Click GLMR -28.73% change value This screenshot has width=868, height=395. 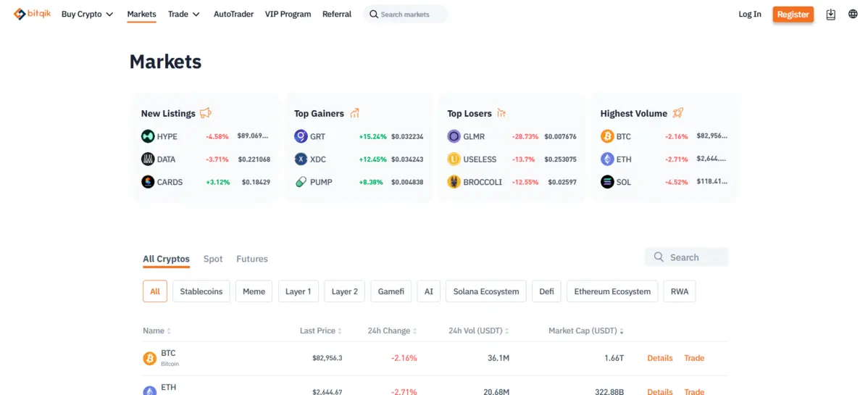[525, 136]
